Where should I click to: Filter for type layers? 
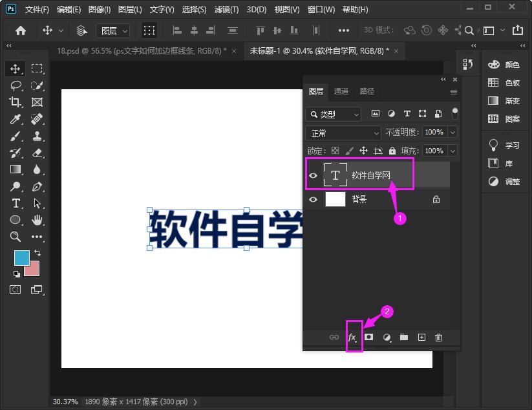click(407, 113)
